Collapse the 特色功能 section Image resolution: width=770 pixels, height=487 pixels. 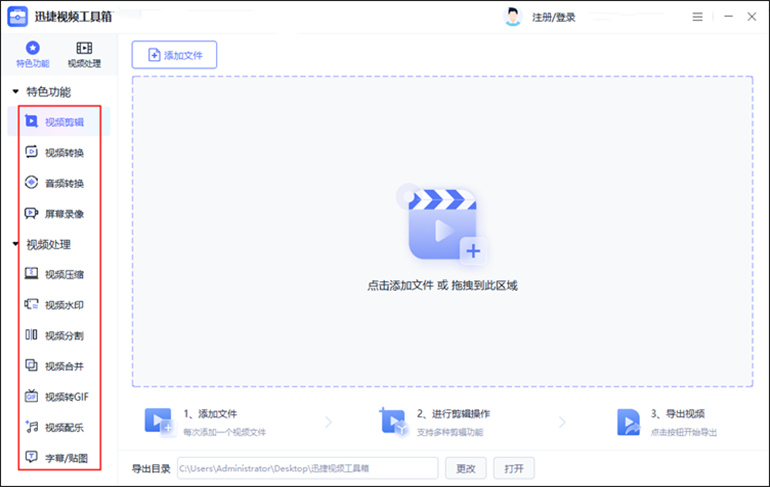15,92
